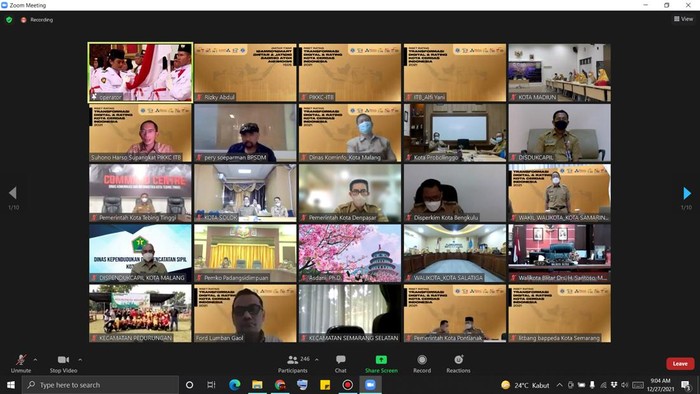Open video options arrow beside Stop Video
The height and width of the screenshot is (394, 700).
(x=80, y=360)
